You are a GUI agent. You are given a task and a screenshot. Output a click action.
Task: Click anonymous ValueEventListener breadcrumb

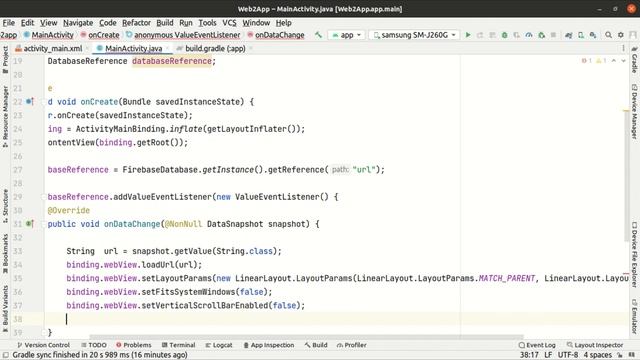(183, 35)
